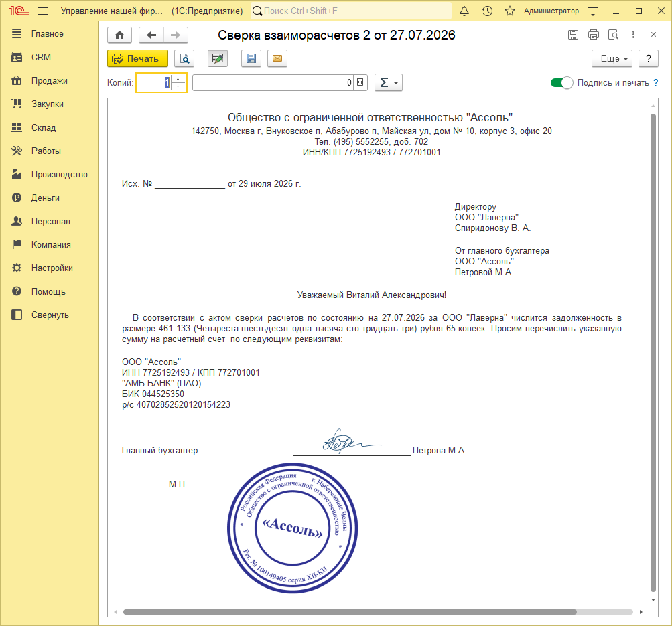Click the Копий number field

(153, 82)
